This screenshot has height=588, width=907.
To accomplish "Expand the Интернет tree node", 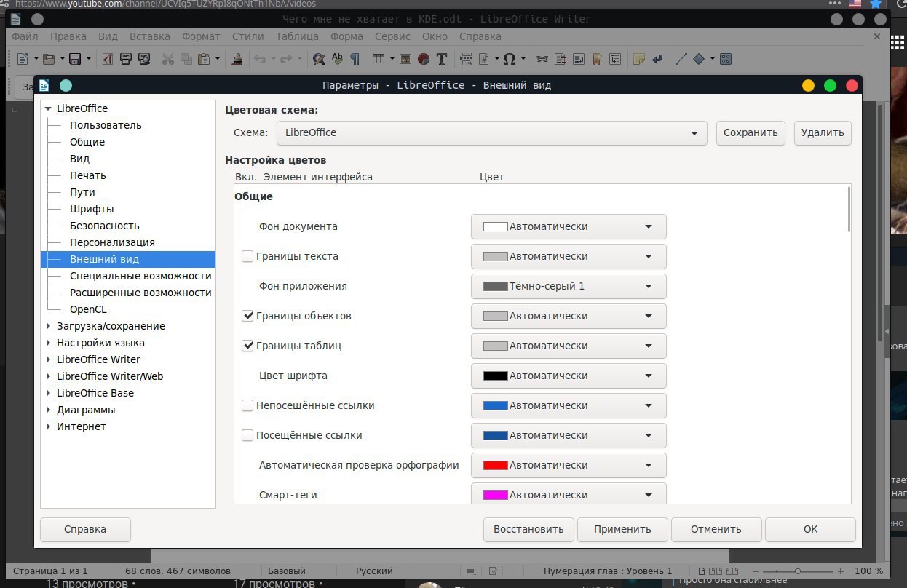I will point(48,426).
